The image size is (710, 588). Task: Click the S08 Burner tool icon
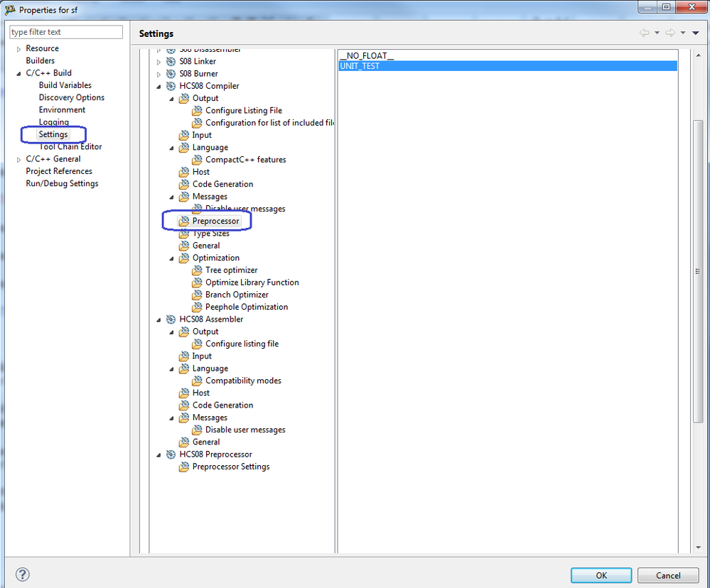pos(171,73)
